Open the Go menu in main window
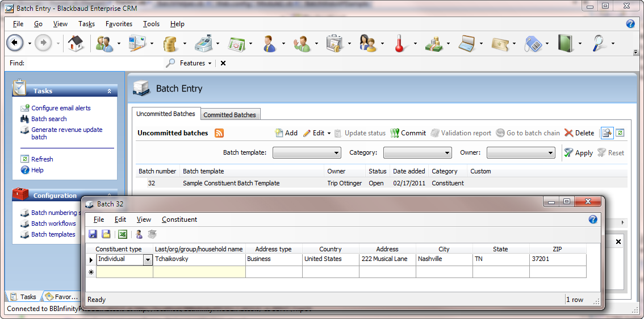Image resolution: width=644 pixels, height=319 pixels. tap(38, 24)
